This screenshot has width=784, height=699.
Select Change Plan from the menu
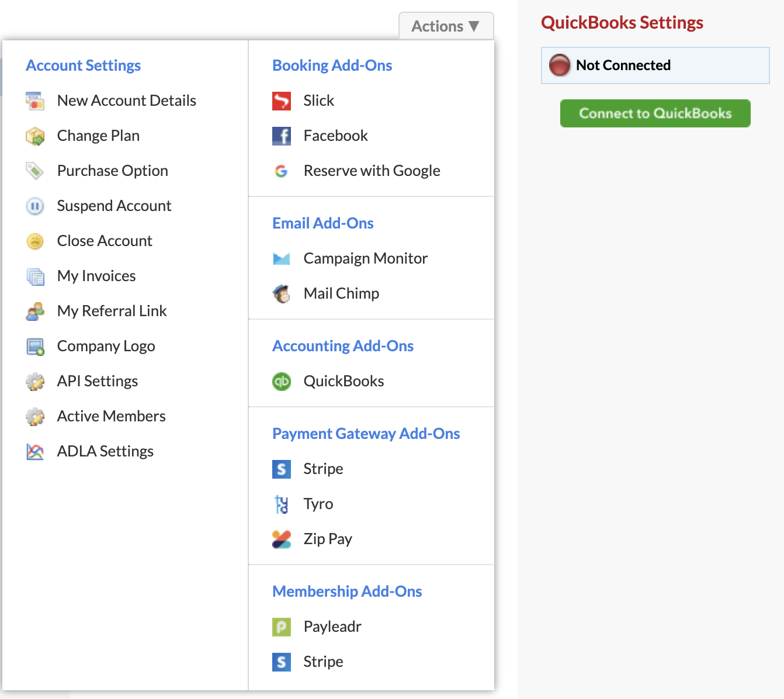coord(98,136)
